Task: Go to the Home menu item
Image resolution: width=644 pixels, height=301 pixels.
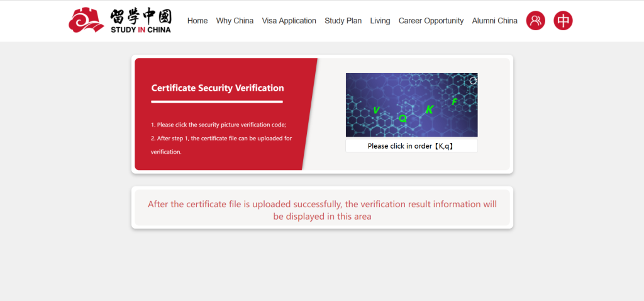Action: (197, 21)
